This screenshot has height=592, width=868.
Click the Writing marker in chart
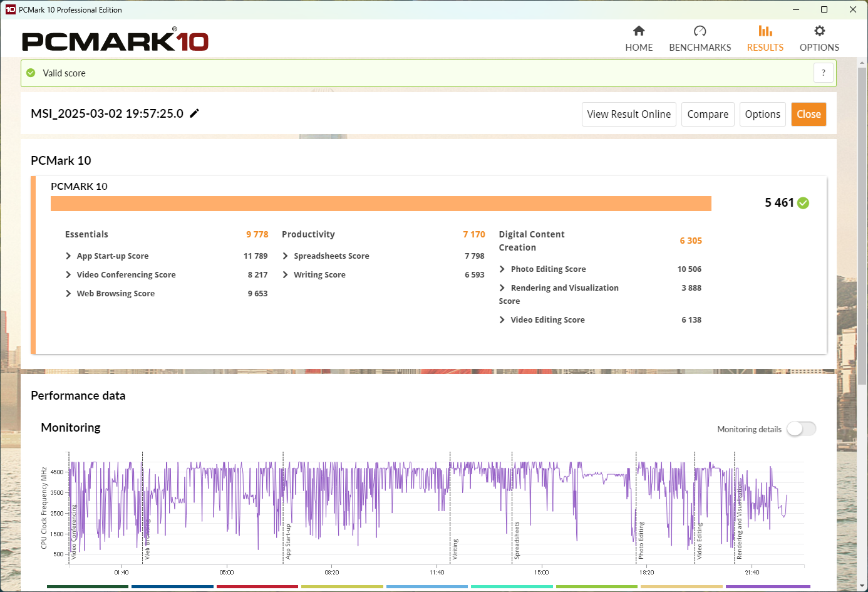coord(455,549)
